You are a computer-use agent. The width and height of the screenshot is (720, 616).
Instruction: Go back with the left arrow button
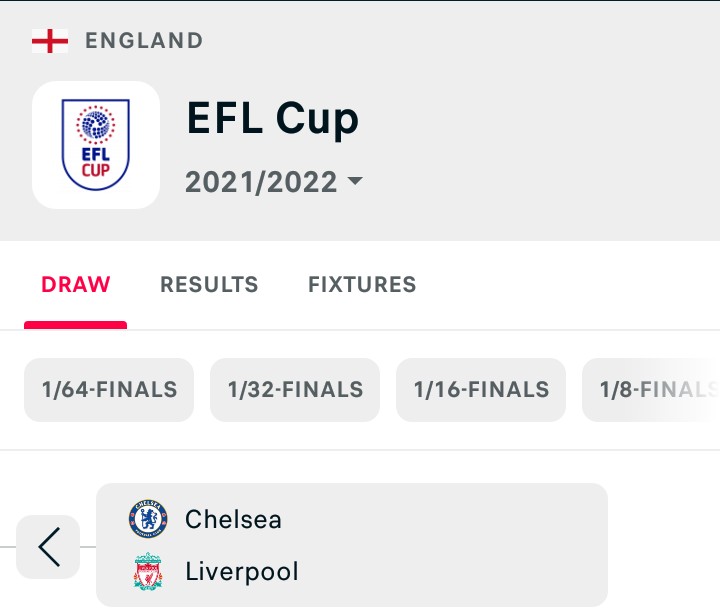pos(48,547)
